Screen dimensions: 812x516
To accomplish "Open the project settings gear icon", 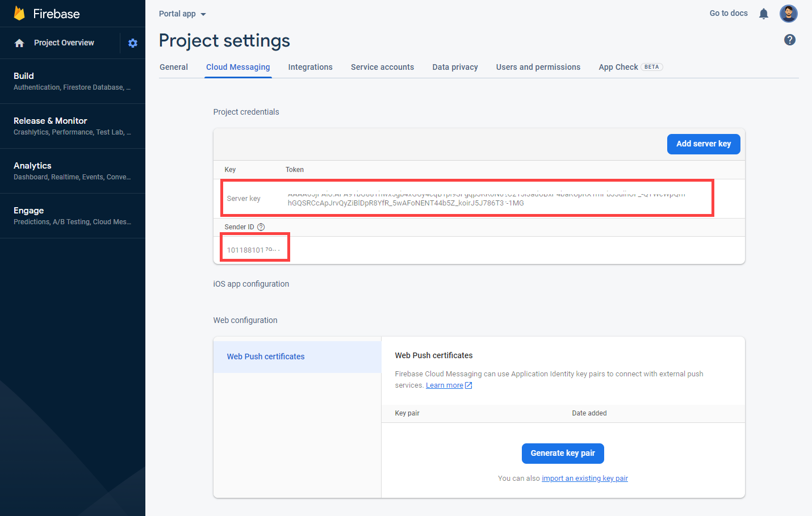I will point(133,43).
